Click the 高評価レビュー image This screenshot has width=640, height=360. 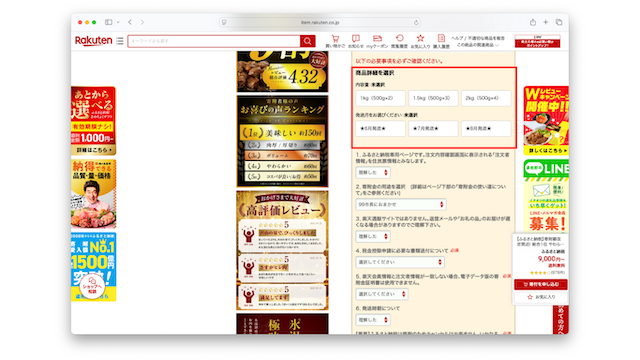click(282, 250)
